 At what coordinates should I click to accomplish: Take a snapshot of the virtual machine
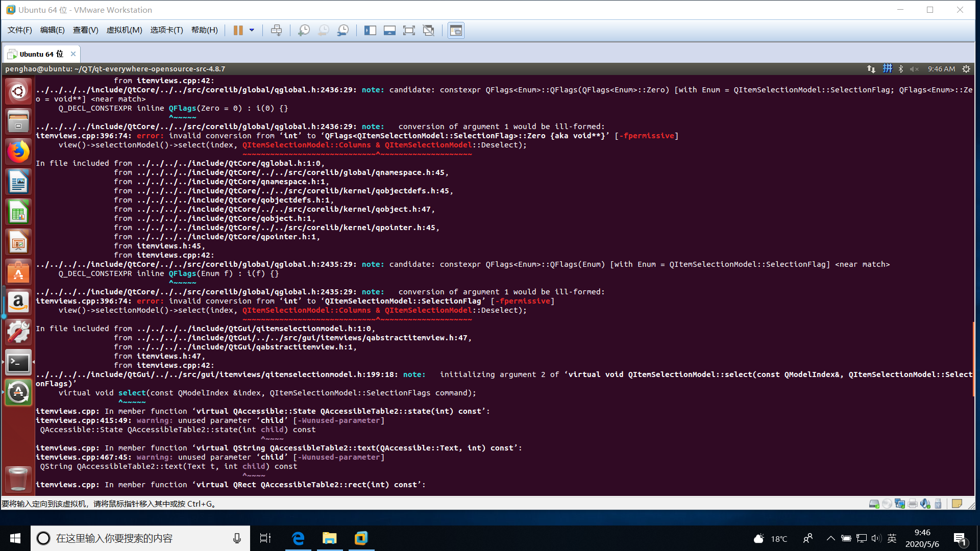(x=304, y=30)
